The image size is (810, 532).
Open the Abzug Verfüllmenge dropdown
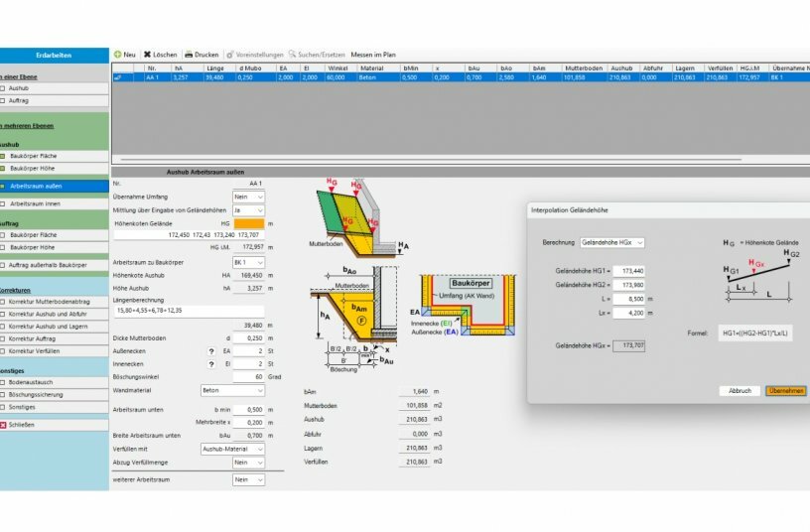click(248, 463)
